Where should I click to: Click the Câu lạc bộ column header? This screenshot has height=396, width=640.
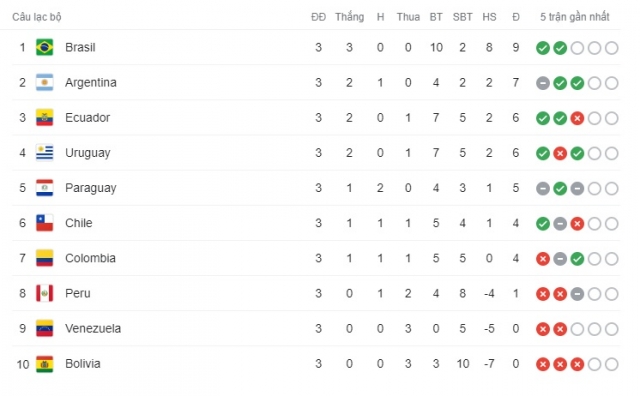coord(37,17)
